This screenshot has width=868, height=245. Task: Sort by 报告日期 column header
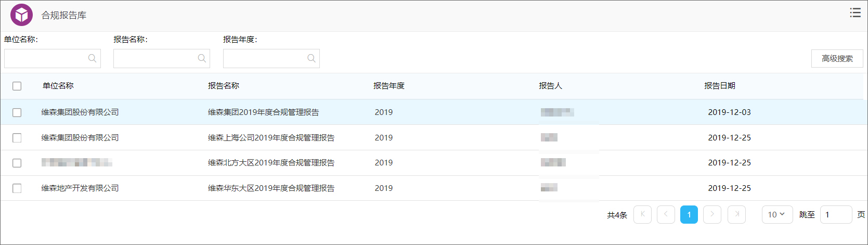tap(719, 86)
